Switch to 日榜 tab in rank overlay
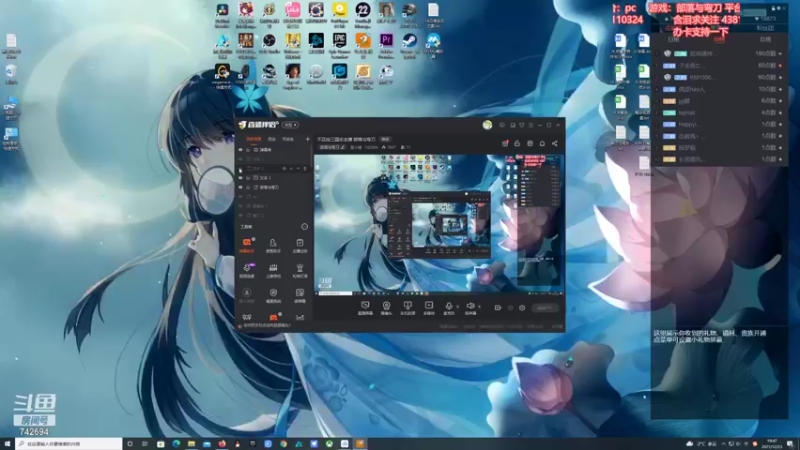The width and height of the screenshot is (800, 450). click(x=673, y=39)
